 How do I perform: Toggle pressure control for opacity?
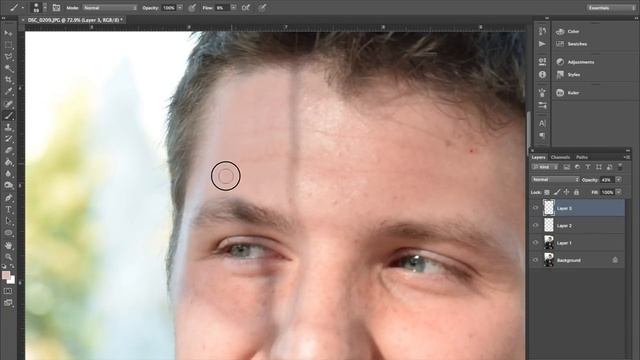click(x=192, y=8)
